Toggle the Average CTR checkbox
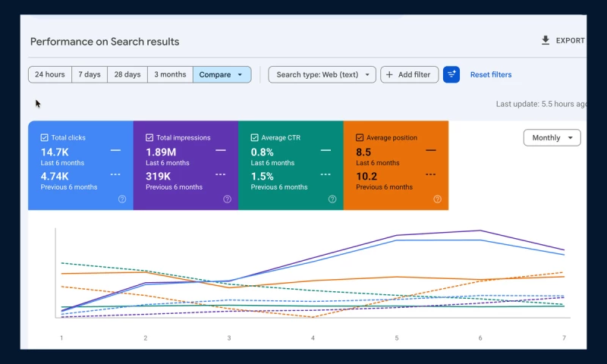607x364 pixels. (254, 138)
